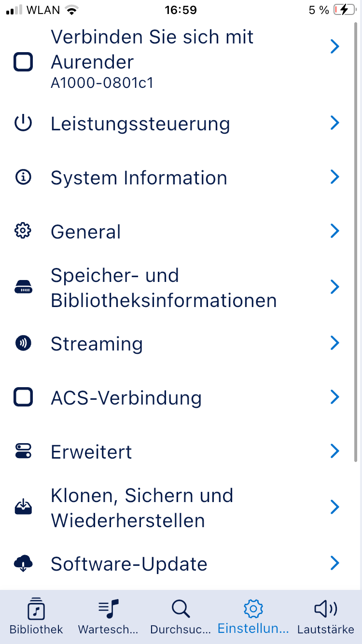The image size is (362, 644).
Task: Tap the backup tray icon for Klonen
Action: 23,507
